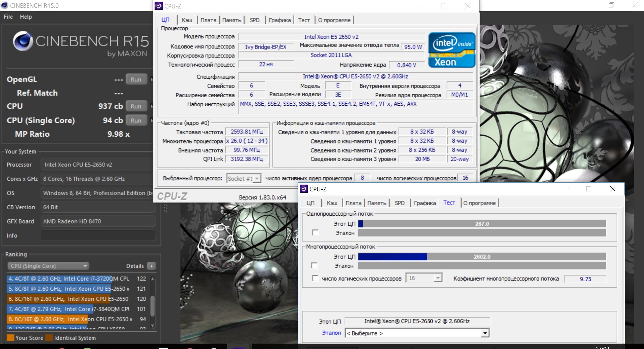Screen dimensions: 644x349
Task: Open the Help menu in Cinebench
Action: [x=26, y=17]
